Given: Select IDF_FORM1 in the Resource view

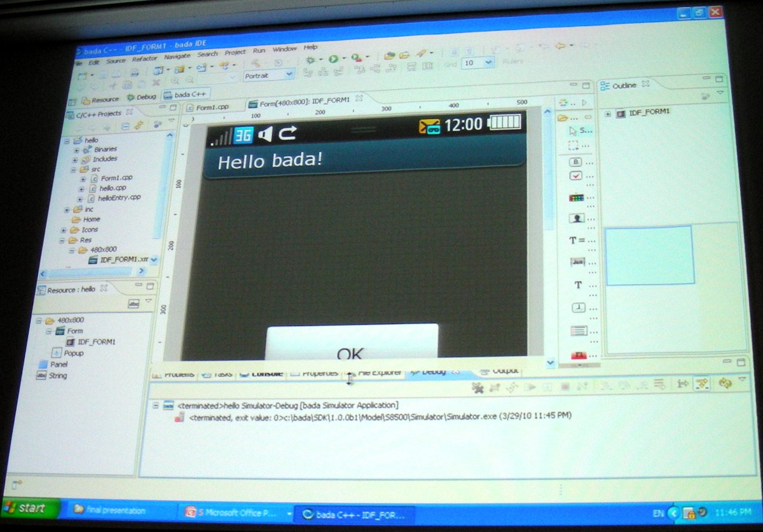Looking at the screenshot, I should [91, 342].
